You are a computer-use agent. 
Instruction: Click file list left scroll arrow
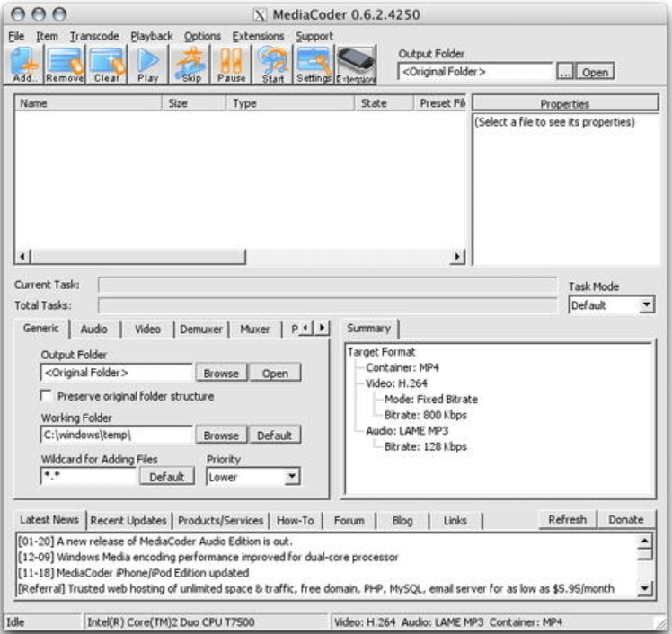22,257
